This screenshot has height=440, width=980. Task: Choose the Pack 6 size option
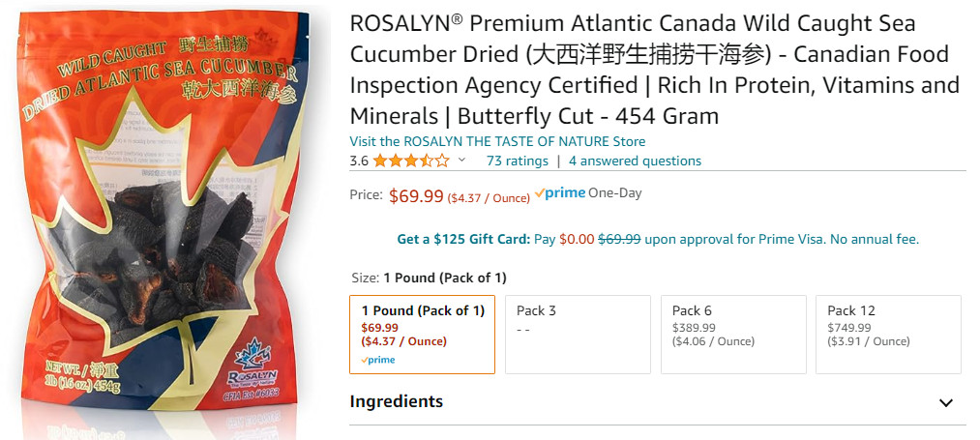[x=733, y=334]
